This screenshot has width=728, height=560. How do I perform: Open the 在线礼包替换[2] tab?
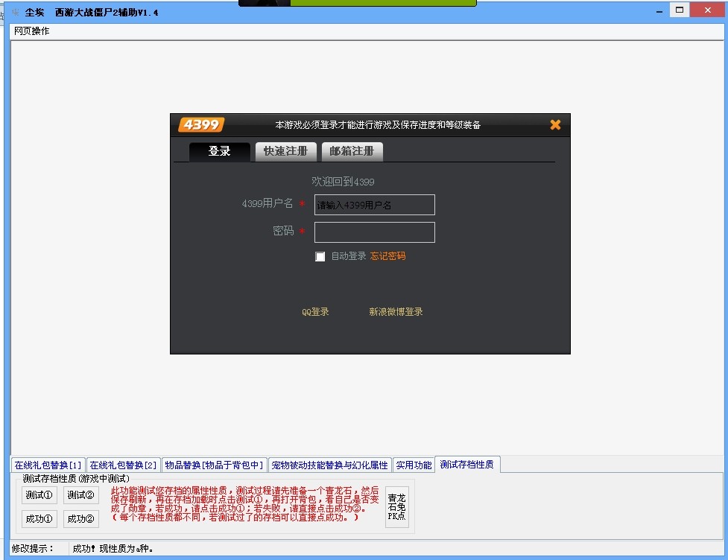124,465
